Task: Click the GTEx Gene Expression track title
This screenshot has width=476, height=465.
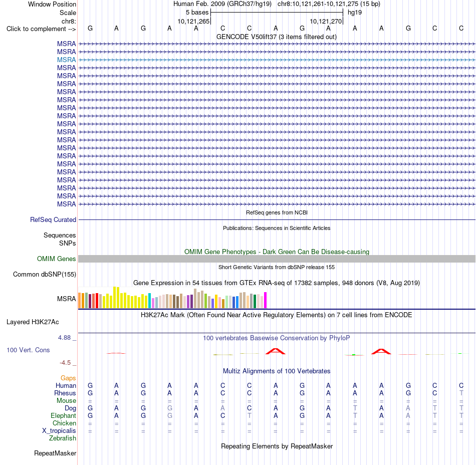Action: coord(277,283)
